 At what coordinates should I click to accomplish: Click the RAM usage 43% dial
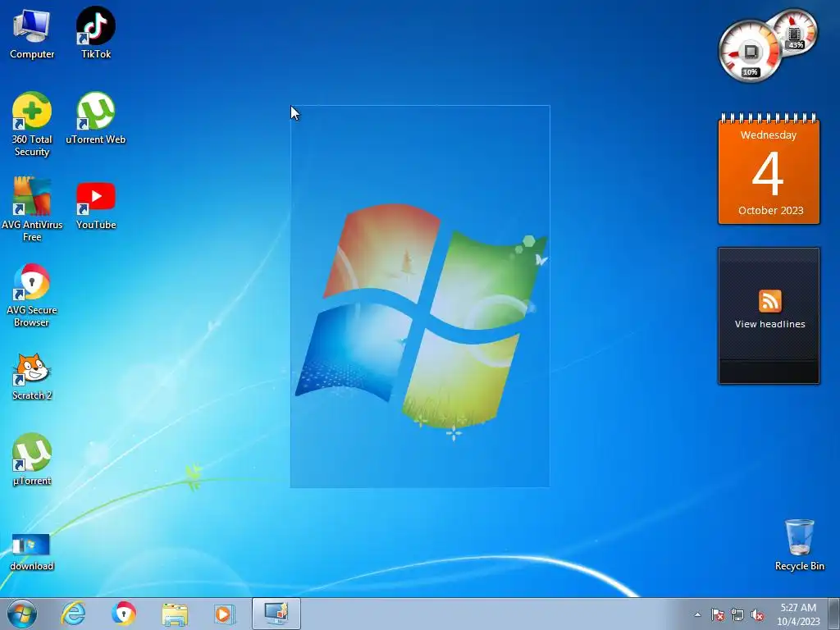coord(796,32)
